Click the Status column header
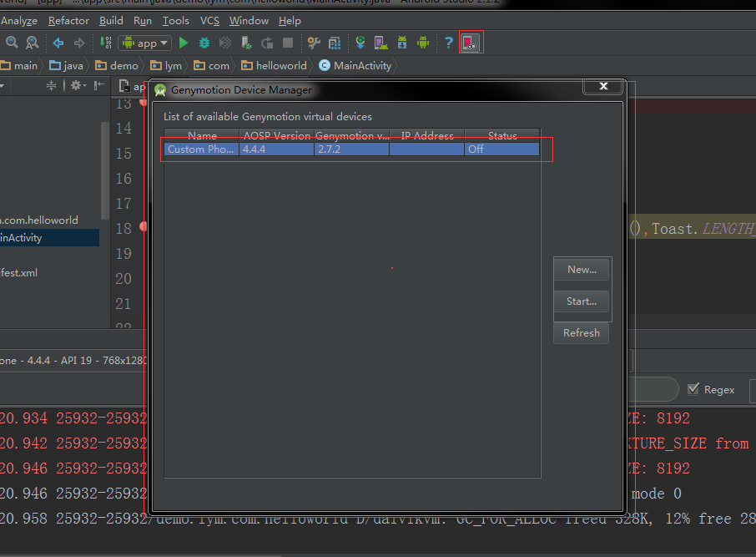 coord(502,135)
